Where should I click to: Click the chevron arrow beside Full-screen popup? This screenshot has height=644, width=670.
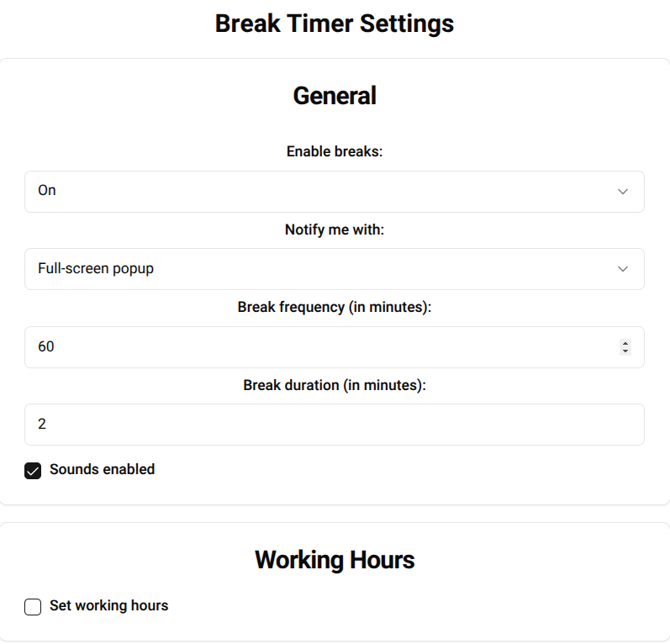[x=623, y=269]
